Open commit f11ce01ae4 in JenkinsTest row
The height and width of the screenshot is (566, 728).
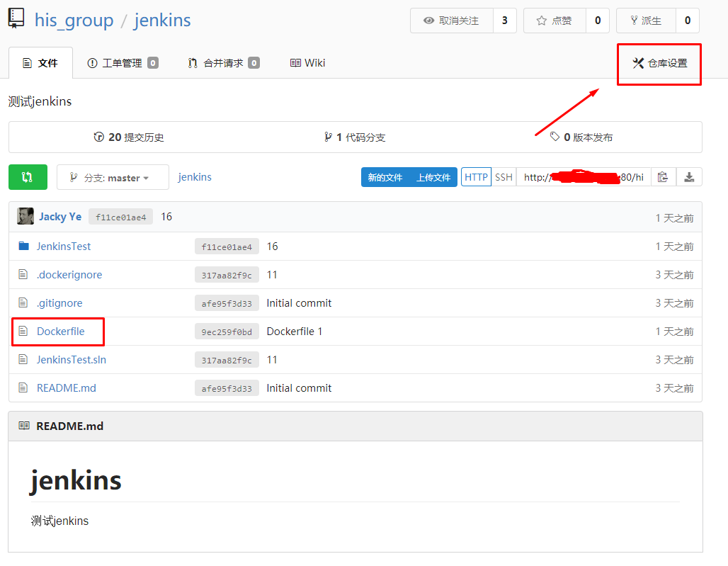pyautogui.click(x=227, y=247)
